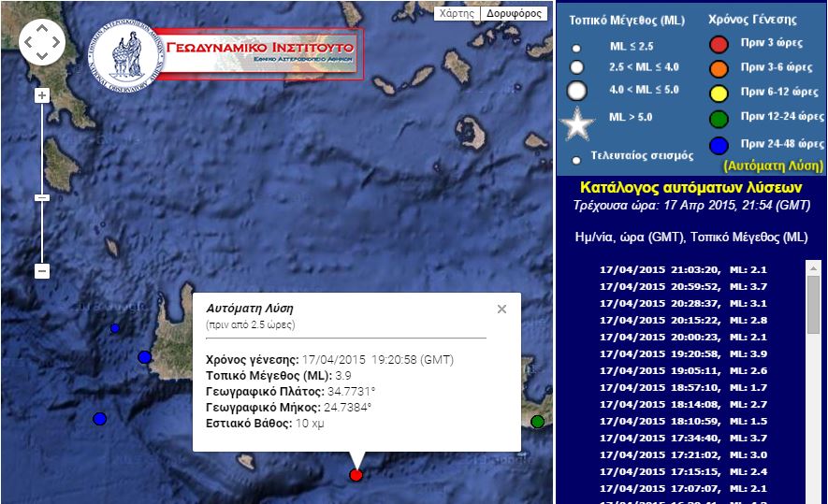Switch to Χάρτης map view
This screenshot has height=504, width=828.
point(458,14)
